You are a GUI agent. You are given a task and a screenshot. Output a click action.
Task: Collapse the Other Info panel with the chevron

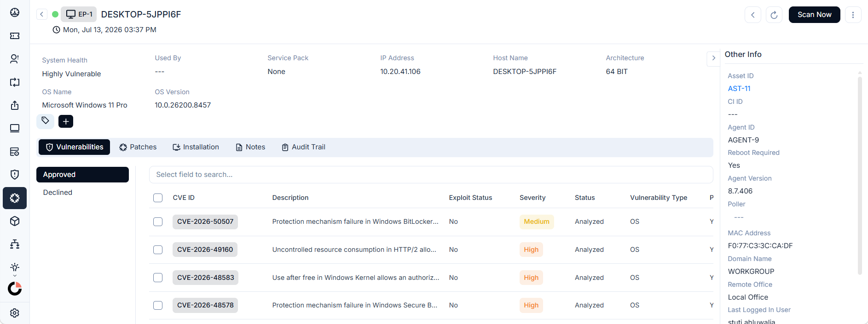tap(713, 58)
